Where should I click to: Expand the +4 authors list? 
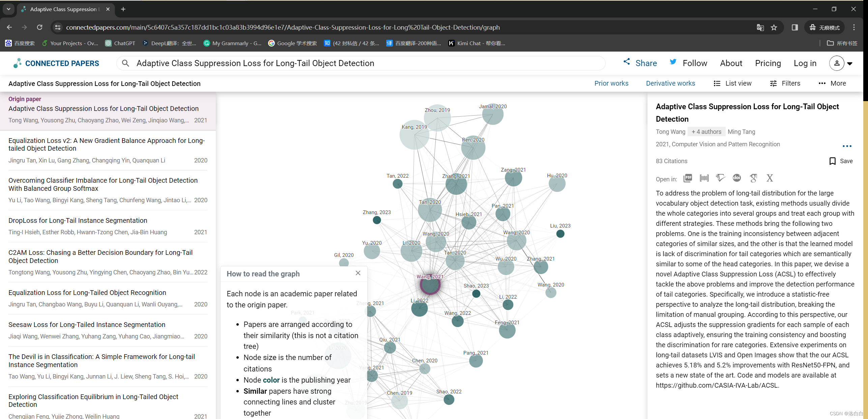(706, 132)
